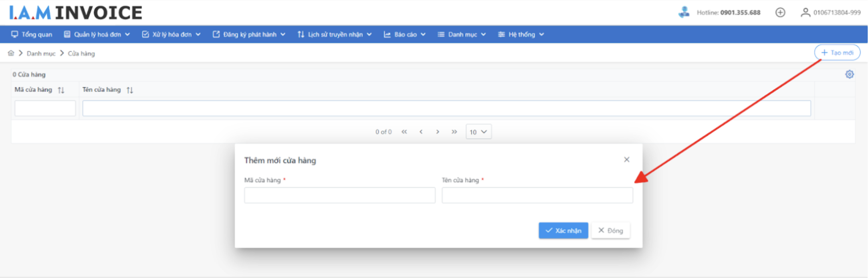868x278 pixels.
Task: Expand the Quản lý hoá đơn menu
Action: point(97,34)
